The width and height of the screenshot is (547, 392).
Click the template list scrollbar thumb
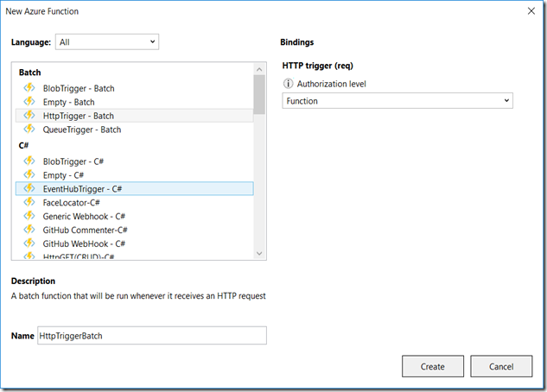[x=259, y=95]
